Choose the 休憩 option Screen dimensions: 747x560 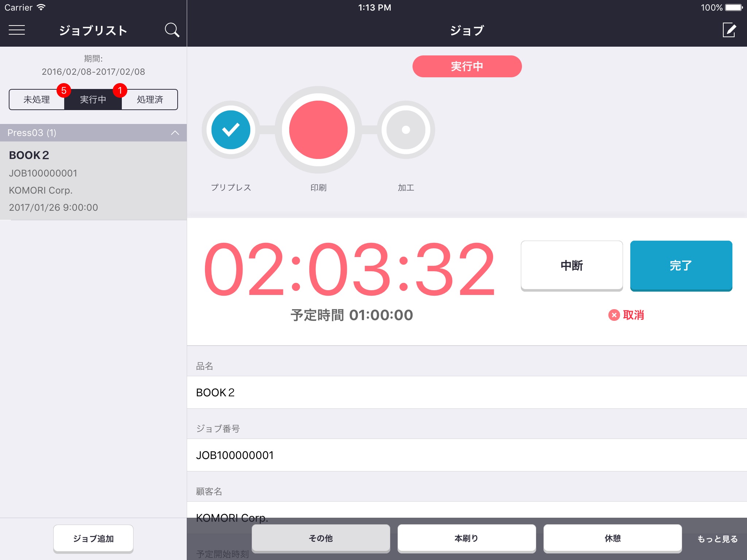pyautogui.click(x=612, y=538)
